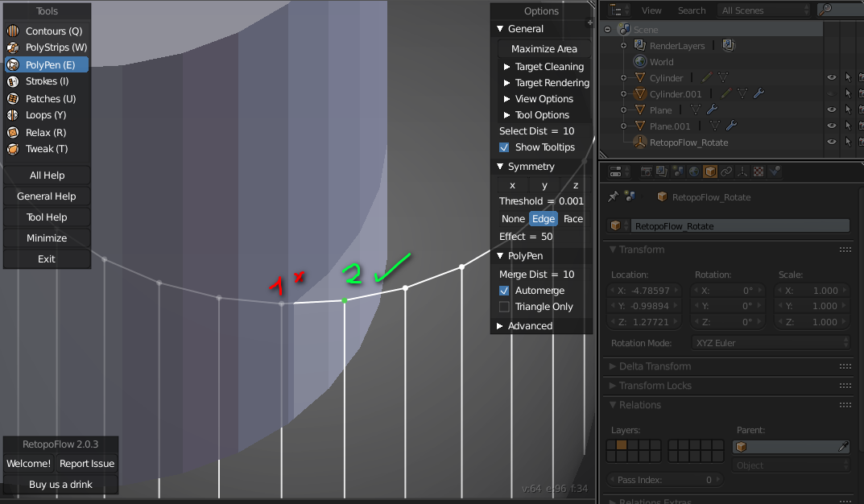The width and height of the screenshot is (864, 504).
Task: Open the outliner View menu
Action: [x=651, y=10]
